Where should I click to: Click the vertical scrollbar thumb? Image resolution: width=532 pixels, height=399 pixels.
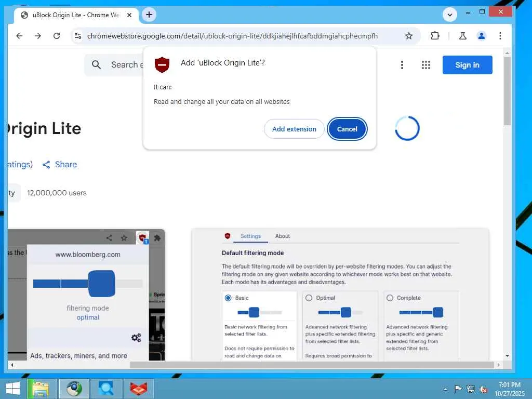click(x=507, y=91)
